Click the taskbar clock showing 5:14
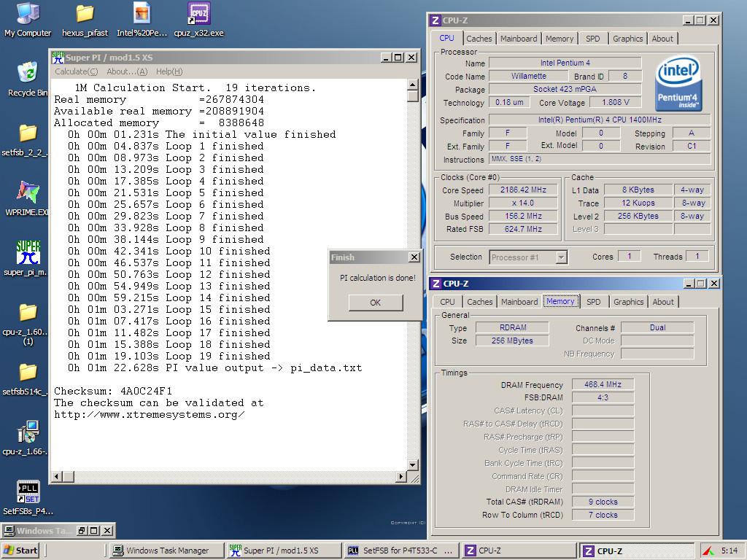 click(729, 551)
